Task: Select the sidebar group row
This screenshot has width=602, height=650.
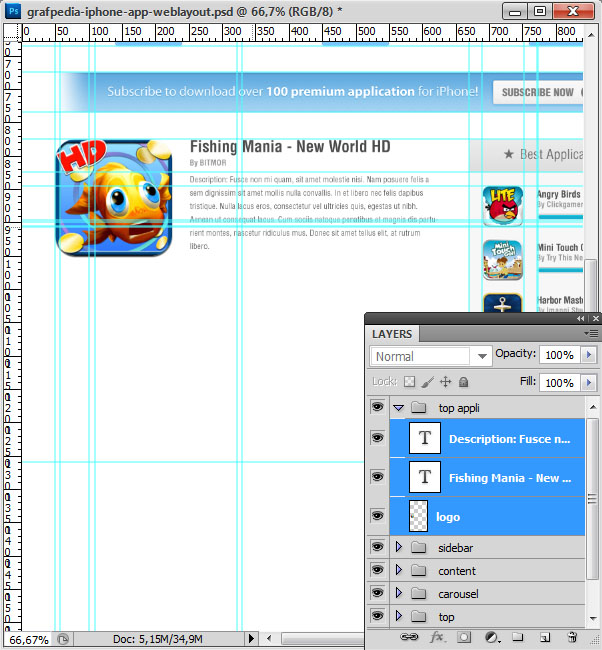Action: pyautogui.click(x=487, y=548)
